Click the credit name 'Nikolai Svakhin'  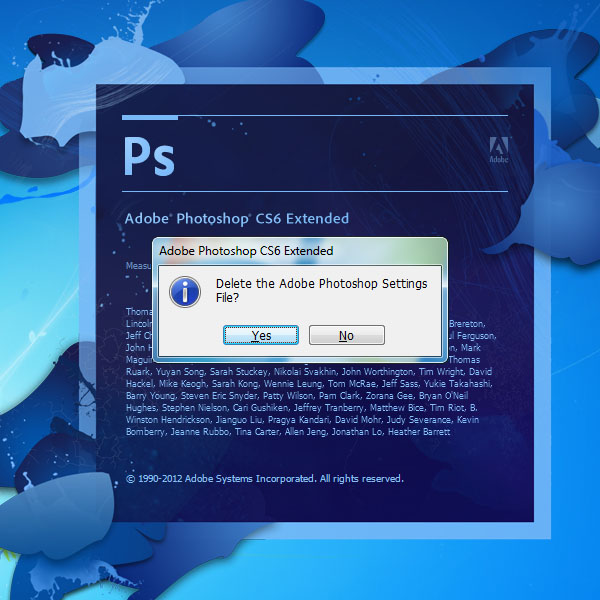[305, 372]
